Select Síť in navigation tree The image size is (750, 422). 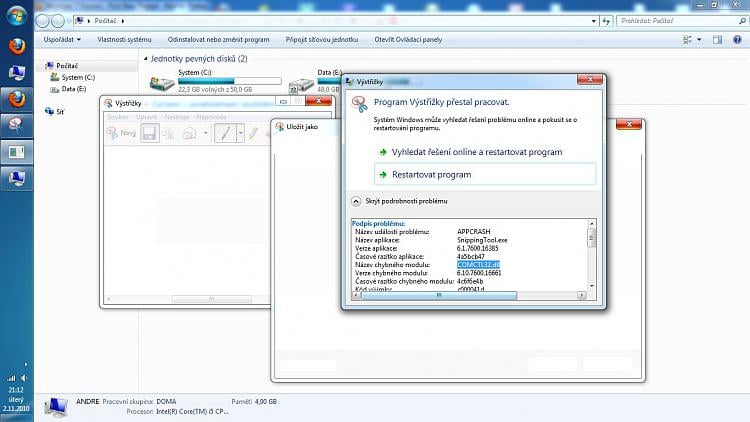coord(60,111)
